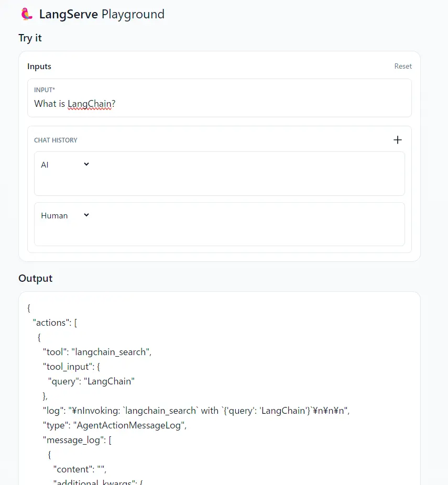Screen dimensions: 448x485
Task: Open the Human message type dropdown
Action: [x=65, y=216]
